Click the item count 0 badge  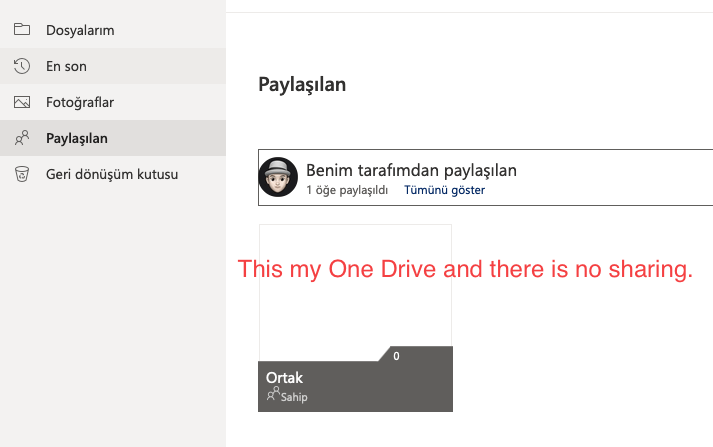point(396,356)
